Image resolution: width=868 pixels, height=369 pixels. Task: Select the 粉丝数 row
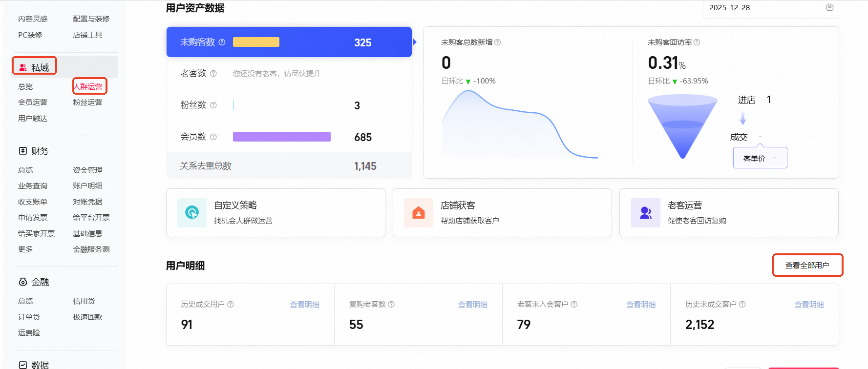289,105
